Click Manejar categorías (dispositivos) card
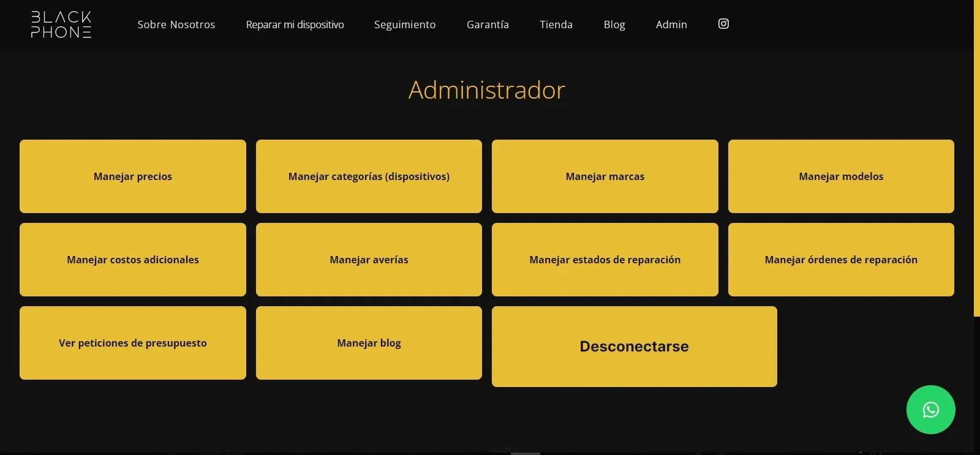Screen dimensions: 980x455 tap(369, 176)
